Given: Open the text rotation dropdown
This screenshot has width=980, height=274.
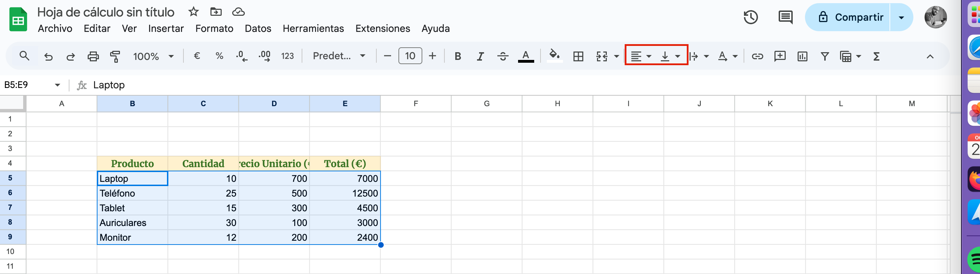Looking at the screenshot, I should [x=727, y=57].
